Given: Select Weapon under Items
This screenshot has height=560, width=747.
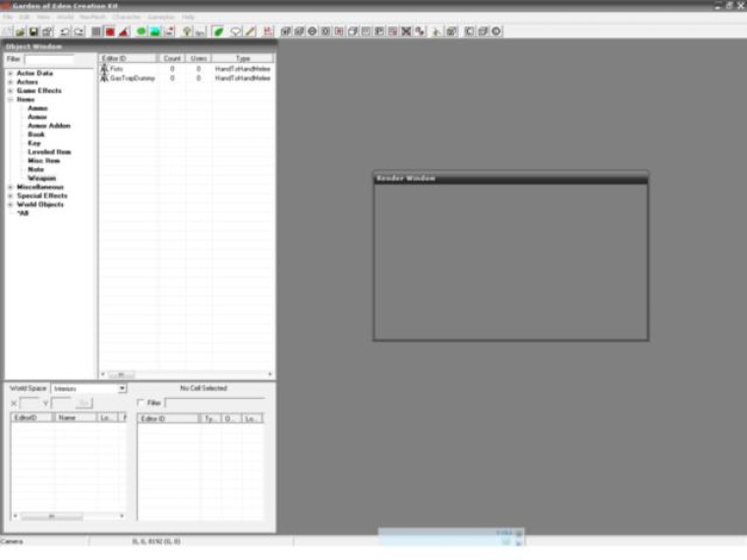Looking at the screenshot, I should (x=42, y=178).
